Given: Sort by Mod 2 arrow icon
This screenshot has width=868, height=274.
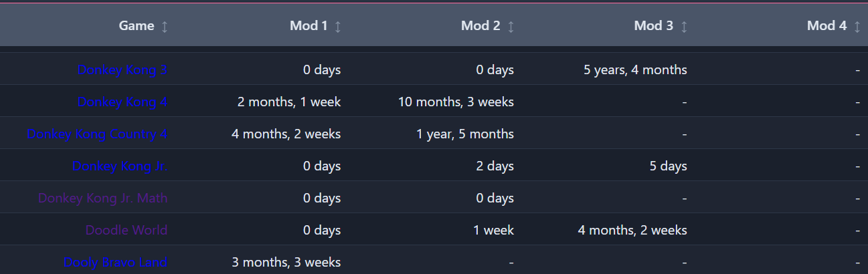Looking at the screenshot, I should pos(511,26).
